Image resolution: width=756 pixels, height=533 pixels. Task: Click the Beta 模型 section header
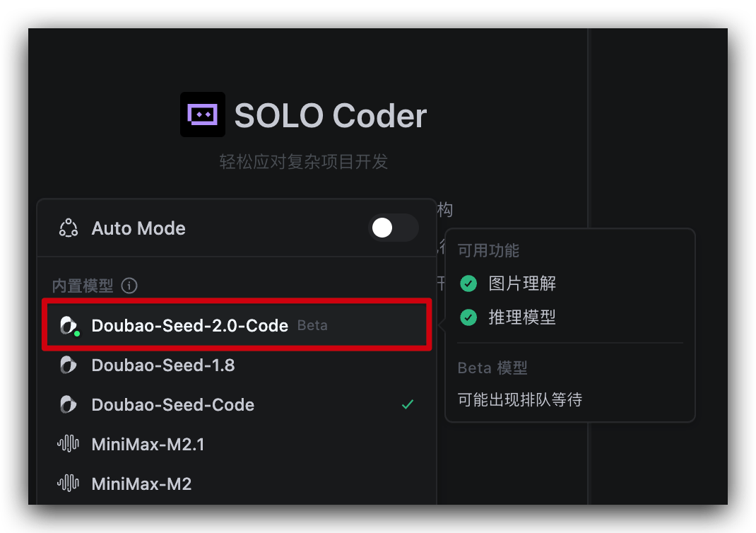(x=493, y=368)
